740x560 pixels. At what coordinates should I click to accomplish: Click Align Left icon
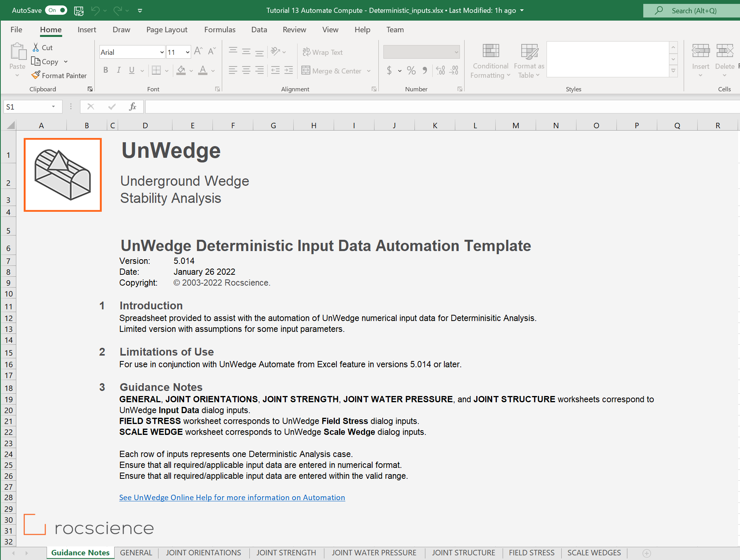click(x=233, y=70)
